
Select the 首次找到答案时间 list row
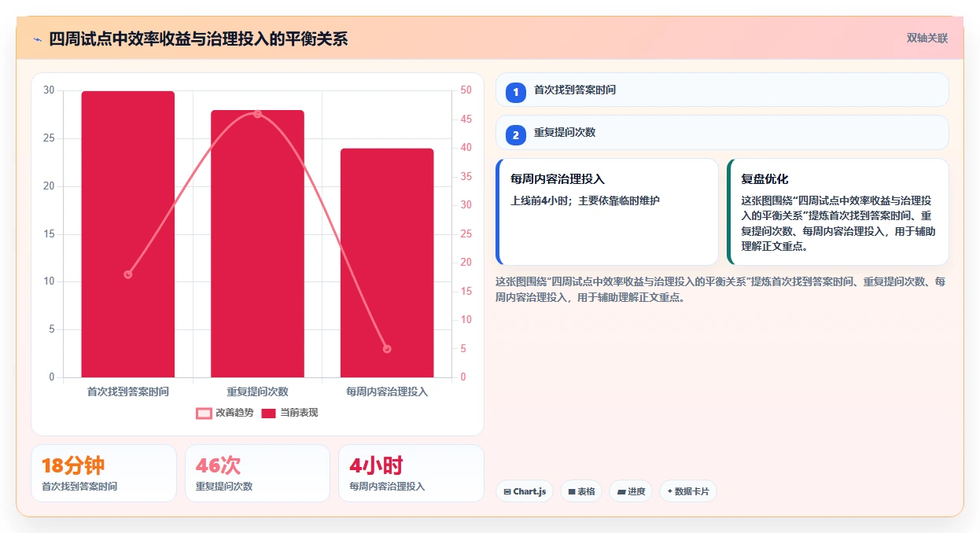tap(722, 90)
